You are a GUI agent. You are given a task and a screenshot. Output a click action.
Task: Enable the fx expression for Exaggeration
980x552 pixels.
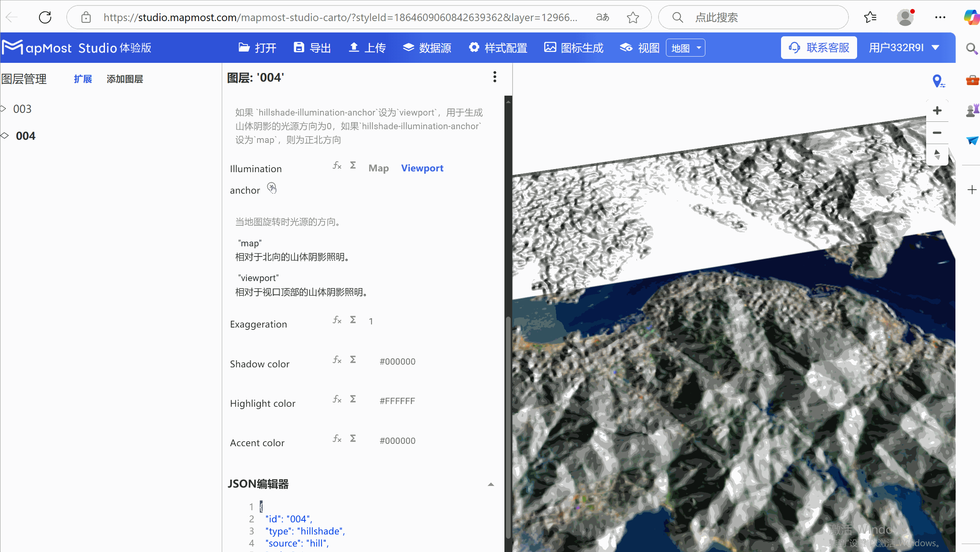[337, 320]
